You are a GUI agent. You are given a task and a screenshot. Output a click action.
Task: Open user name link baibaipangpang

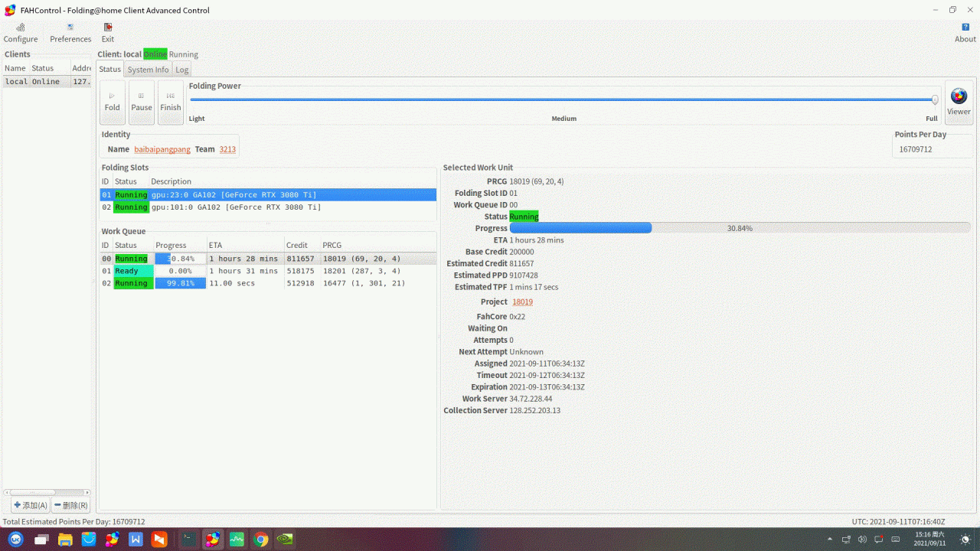(x=162, y=149)
